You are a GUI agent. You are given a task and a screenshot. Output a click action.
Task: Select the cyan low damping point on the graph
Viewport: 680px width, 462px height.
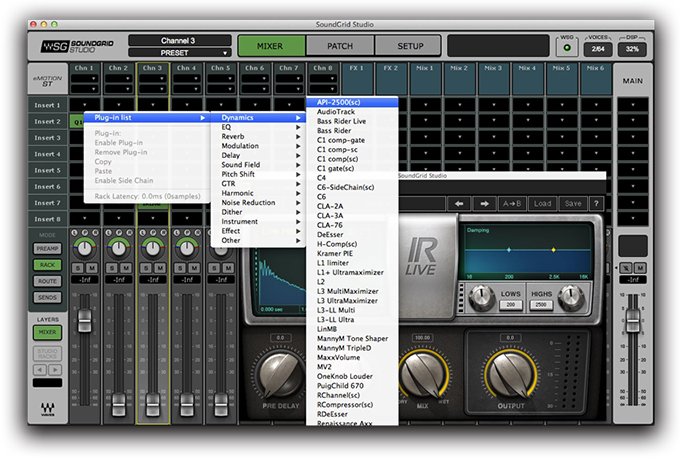[509, 250]
